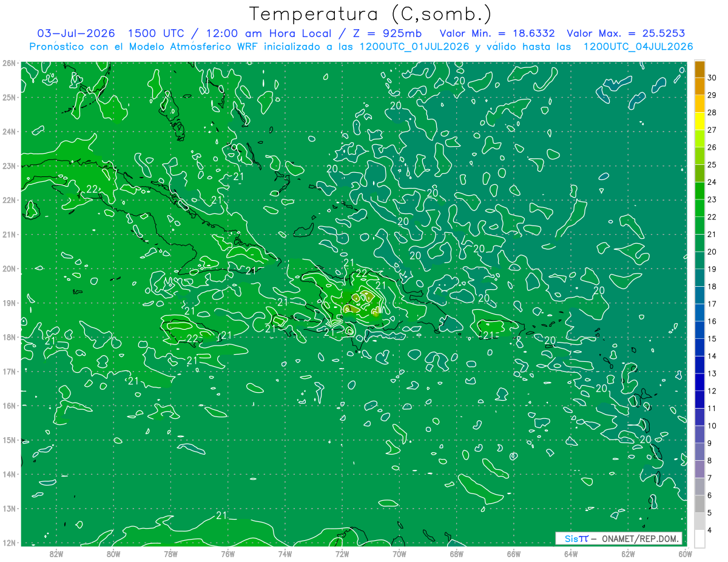728x562 pixels.
Task: Click longitude label '80W'
Action: coord(113,554)
